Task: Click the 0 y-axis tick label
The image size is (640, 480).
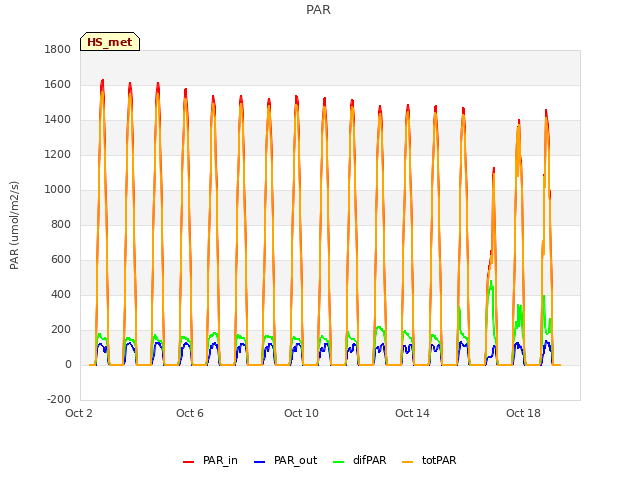Action: pyautogui.click(x=68, y=364)
